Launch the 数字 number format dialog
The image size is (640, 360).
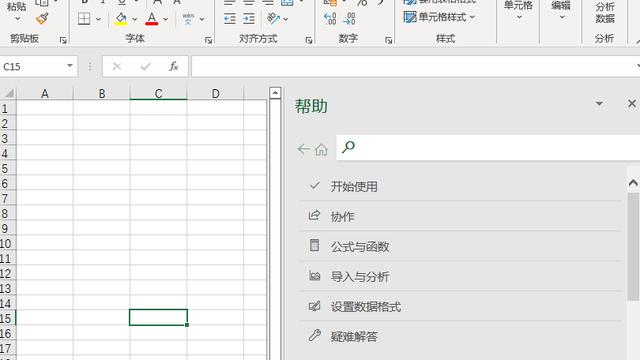[389, 40]
